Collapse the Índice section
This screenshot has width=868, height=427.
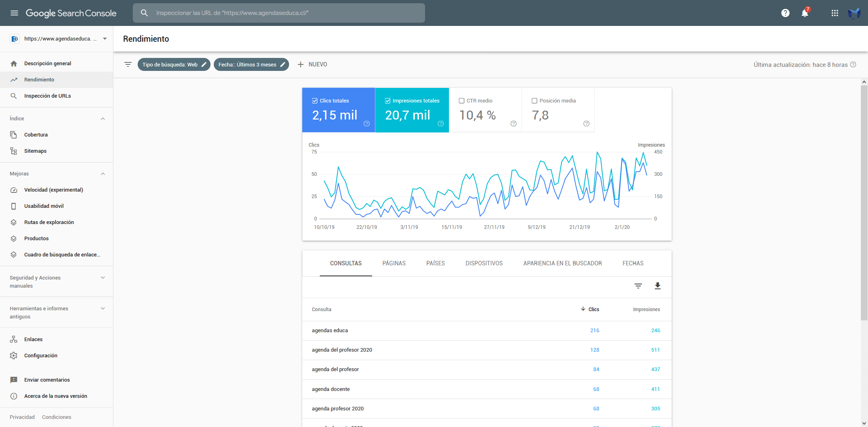[x=103, y=119]
